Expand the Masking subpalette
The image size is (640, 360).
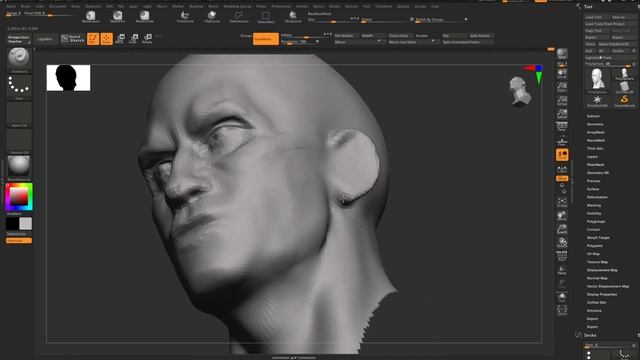(x=594, y=205)
